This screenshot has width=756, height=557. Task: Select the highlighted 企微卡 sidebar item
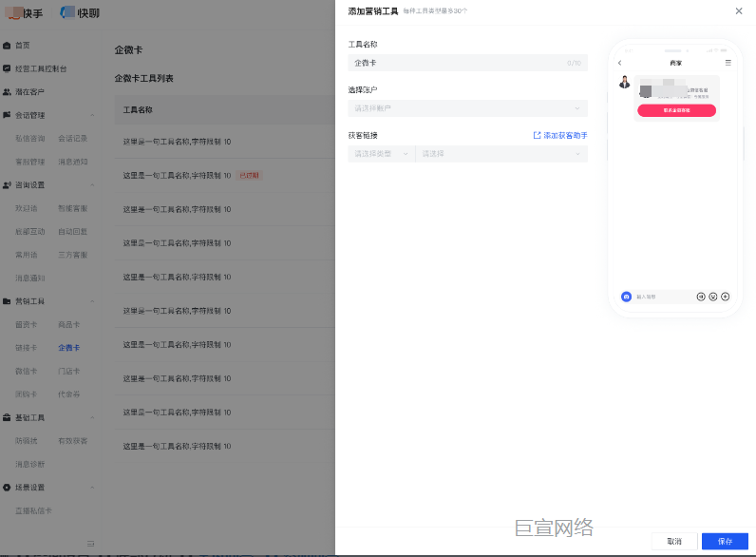[x=69, y=348]
